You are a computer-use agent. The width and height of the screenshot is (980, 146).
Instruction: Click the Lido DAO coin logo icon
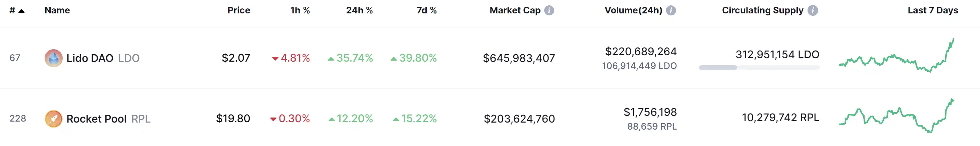pyautogui.click(x=53, y=58)
